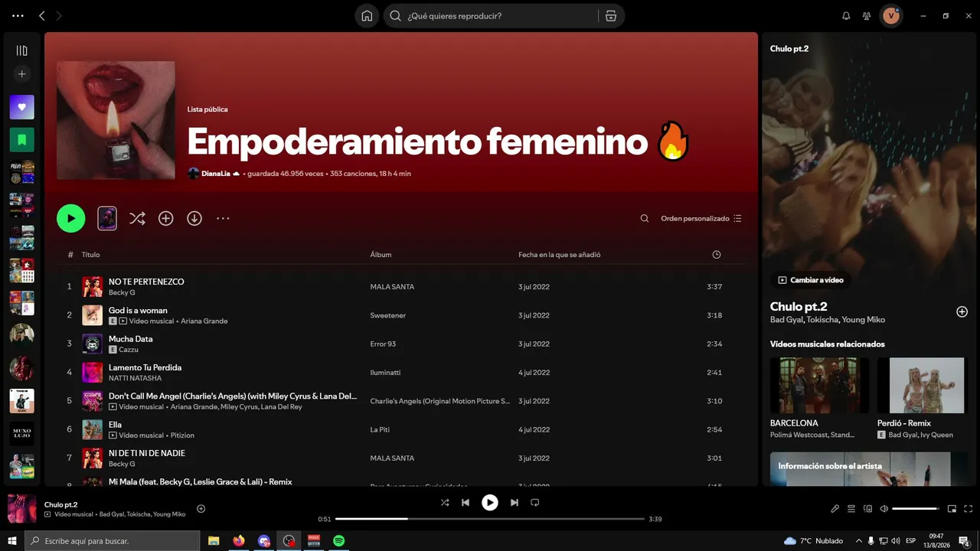Open the ESP language selector in the tray
The image size is (980, 551).
[911, 541]
